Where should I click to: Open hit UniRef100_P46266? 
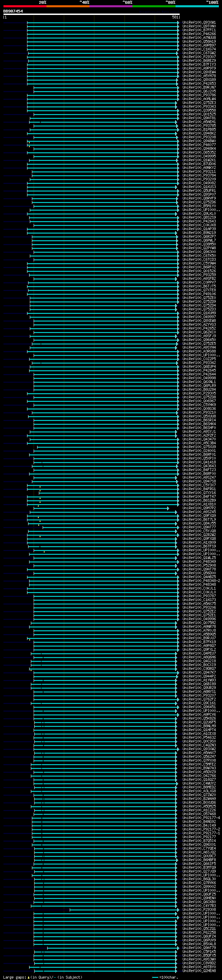(x=199, y=34)
